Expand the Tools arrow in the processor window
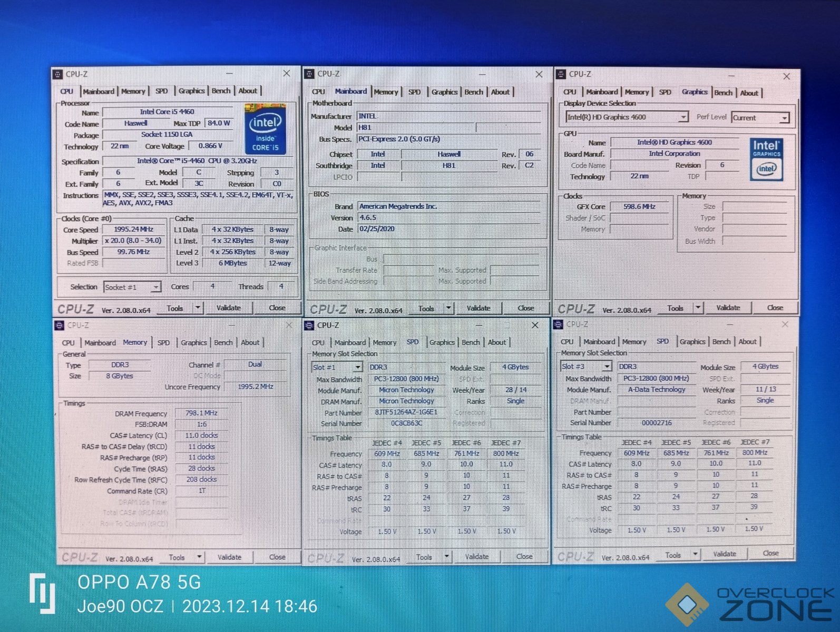Image resolution: width=840 pixels, height=632 pixels. coord(198,308)
